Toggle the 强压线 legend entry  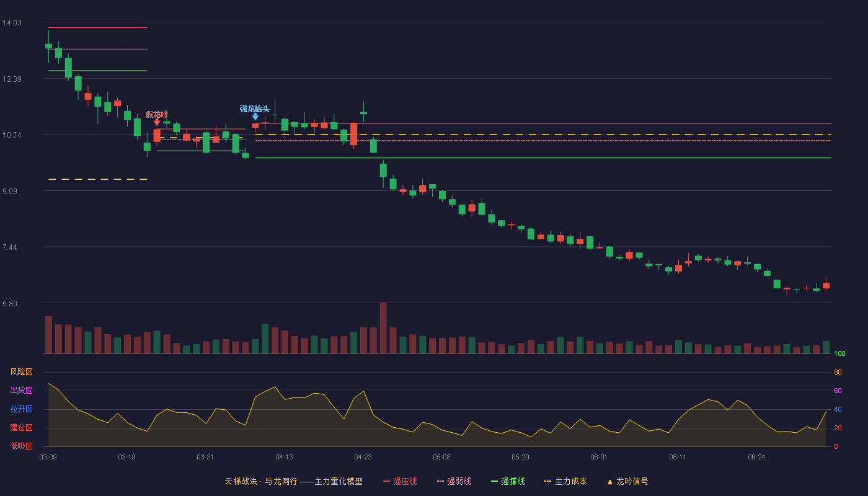(x=400, y=481)
